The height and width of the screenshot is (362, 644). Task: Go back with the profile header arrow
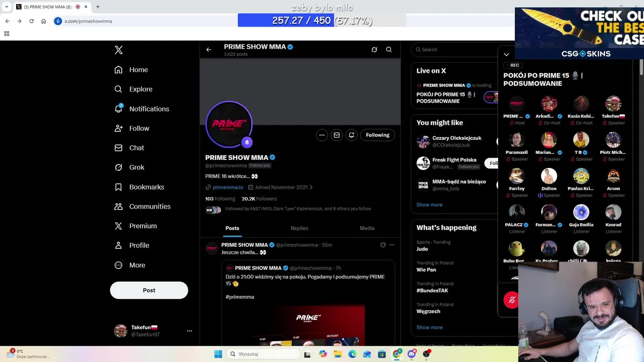pyautogui.click(x=208, y=50)
